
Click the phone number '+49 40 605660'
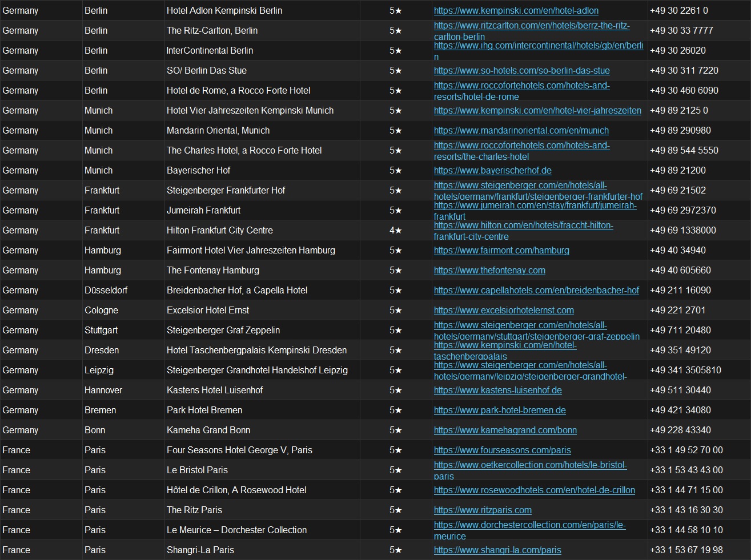[680, 270]
